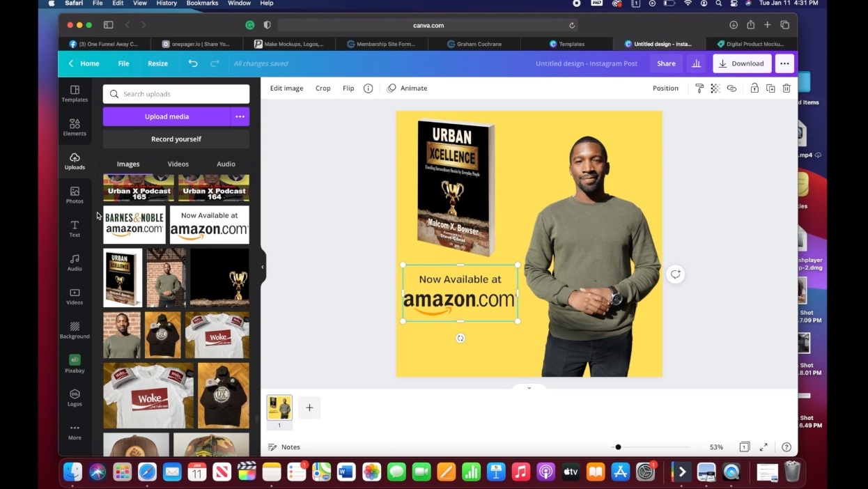Screen dimensions: 868x489
Task: Click the Crop button
Action: (x=323, y=88)
